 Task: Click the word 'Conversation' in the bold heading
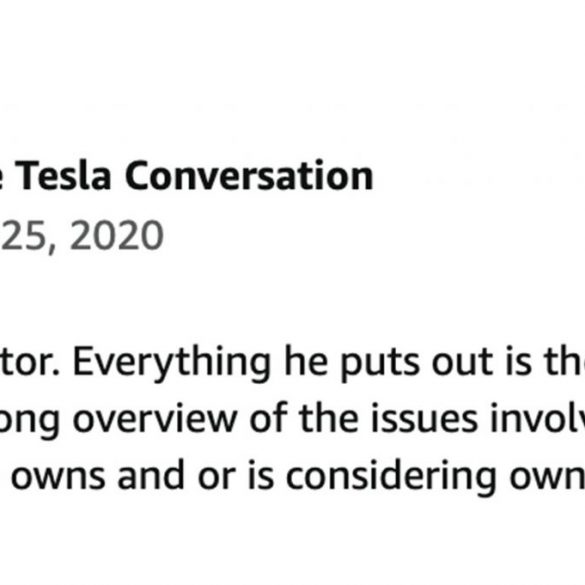[249, 176]
